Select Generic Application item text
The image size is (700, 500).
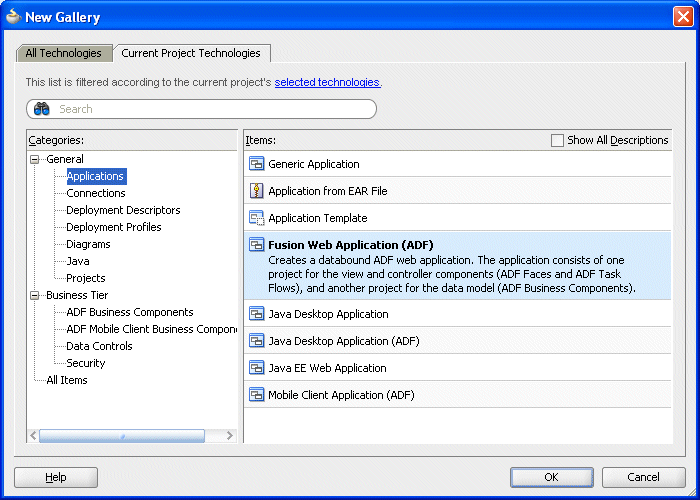click(314, 164)
